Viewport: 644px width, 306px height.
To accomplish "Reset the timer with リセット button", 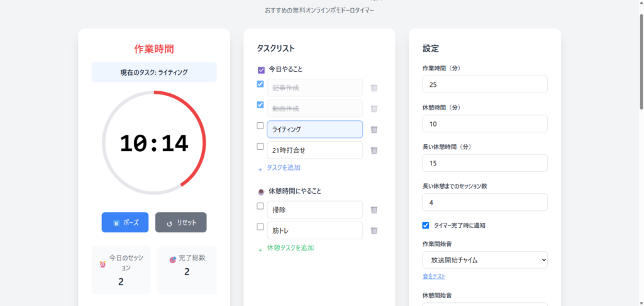I will point(180,222).
